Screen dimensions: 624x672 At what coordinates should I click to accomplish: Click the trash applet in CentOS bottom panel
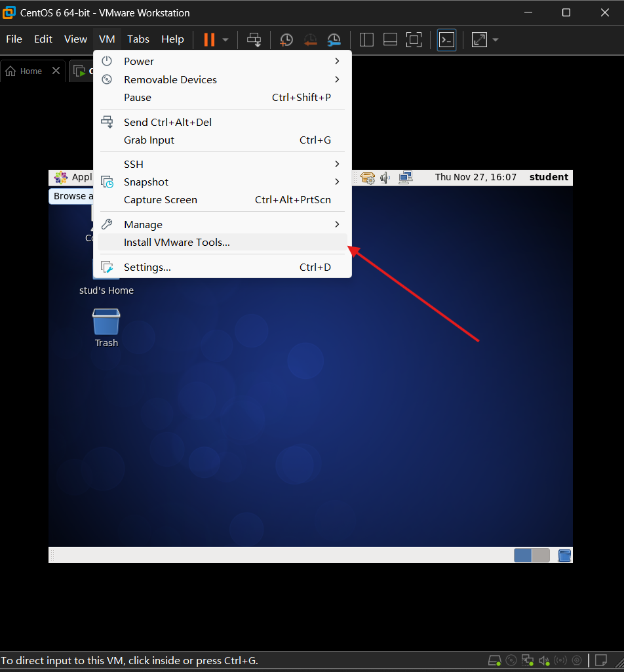[x=564, y=555]
